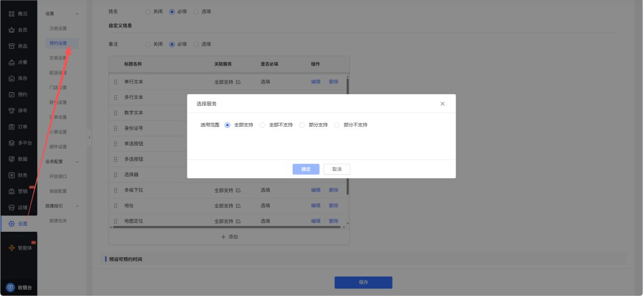This screenshot has height=296, width=644.
Task: Click the 多选按钮 row label
Action: 133,159
